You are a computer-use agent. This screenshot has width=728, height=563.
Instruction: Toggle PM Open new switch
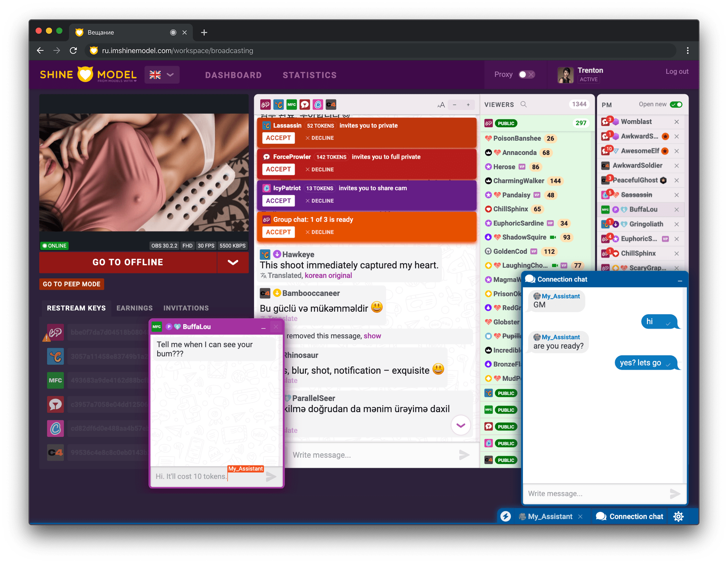point(676,104)
